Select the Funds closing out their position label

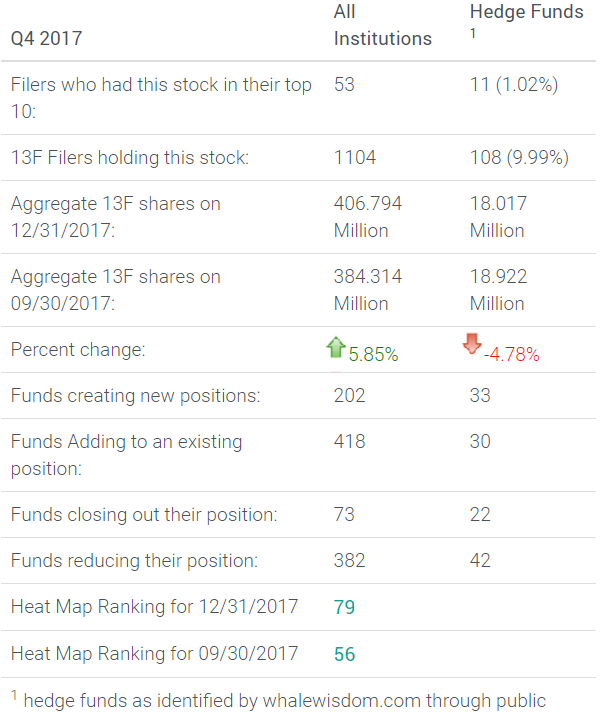(x=144, y=514)
